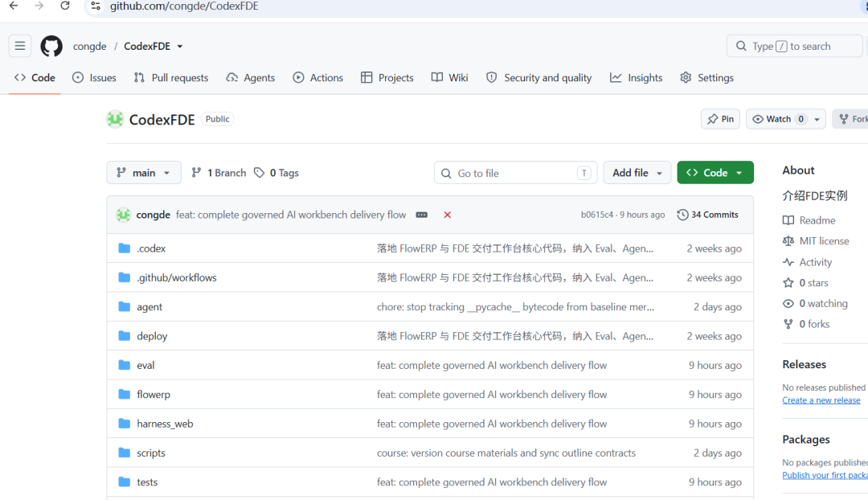
Task: Open Create a new release link
Action: pos(821,400)
